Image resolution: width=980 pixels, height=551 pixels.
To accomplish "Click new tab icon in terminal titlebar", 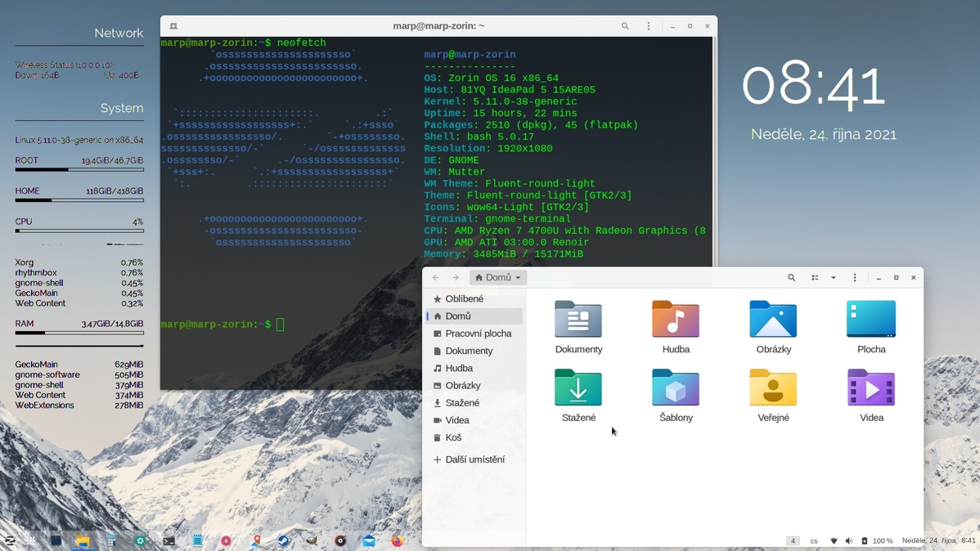I will pos(173,26).
